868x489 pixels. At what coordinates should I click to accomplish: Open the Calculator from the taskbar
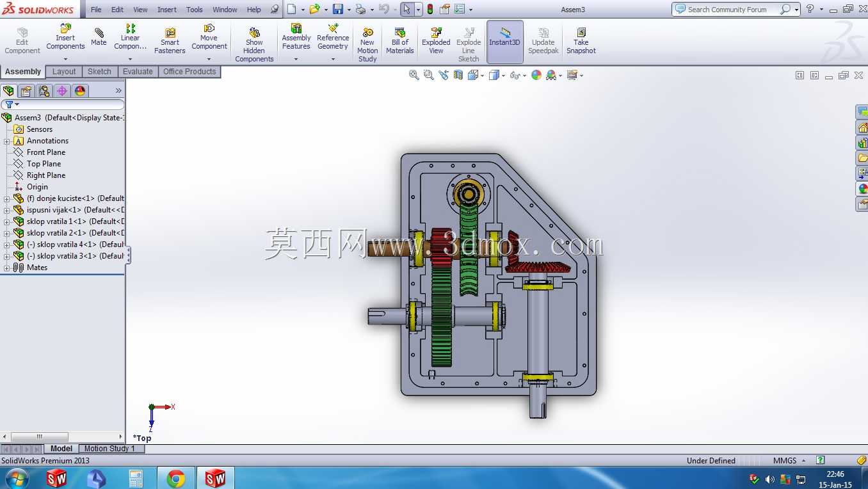click(x=136, y=478)
